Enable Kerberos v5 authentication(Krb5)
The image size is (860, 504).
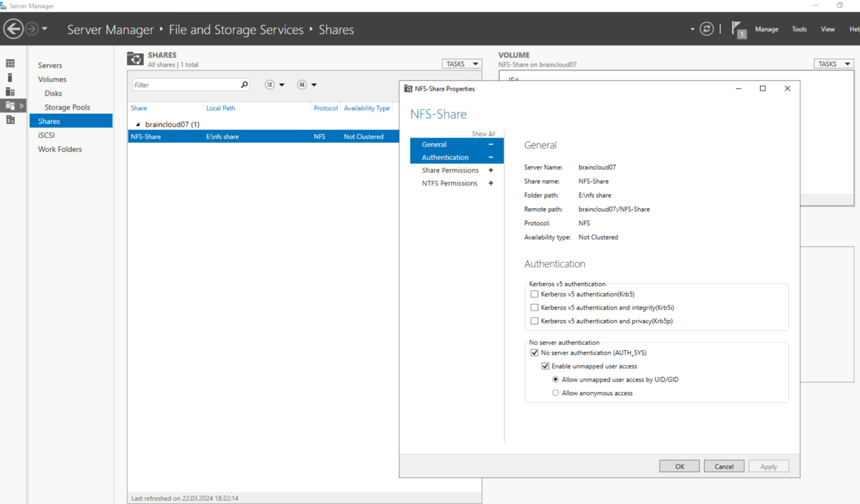[534, 294]
